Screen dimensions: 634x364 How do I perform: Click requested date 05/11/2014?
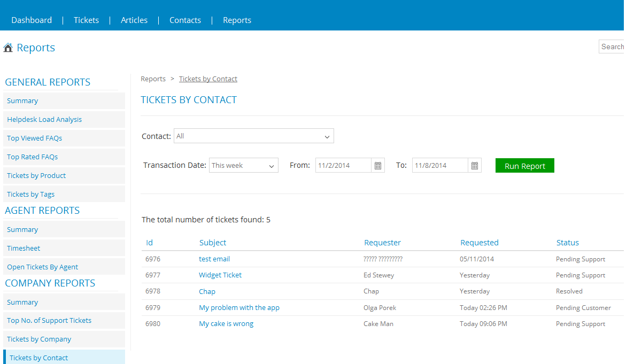click(477, 259)
